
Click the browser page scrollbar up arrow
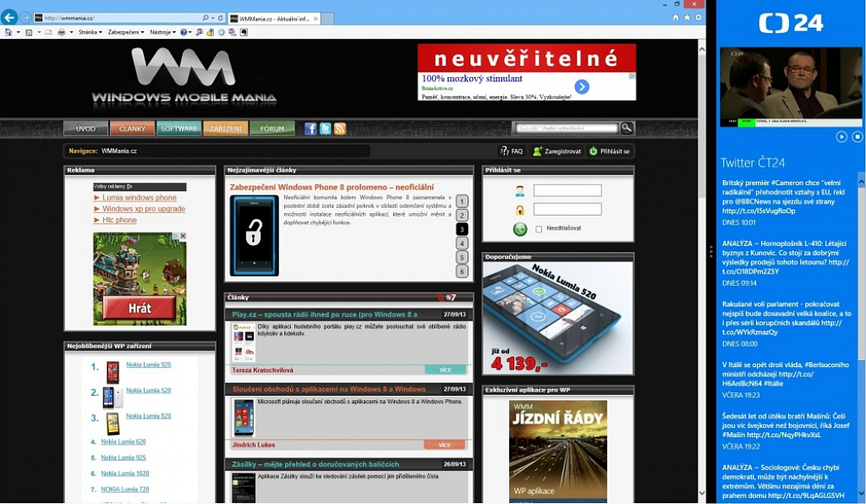click(x=701, y=49)
